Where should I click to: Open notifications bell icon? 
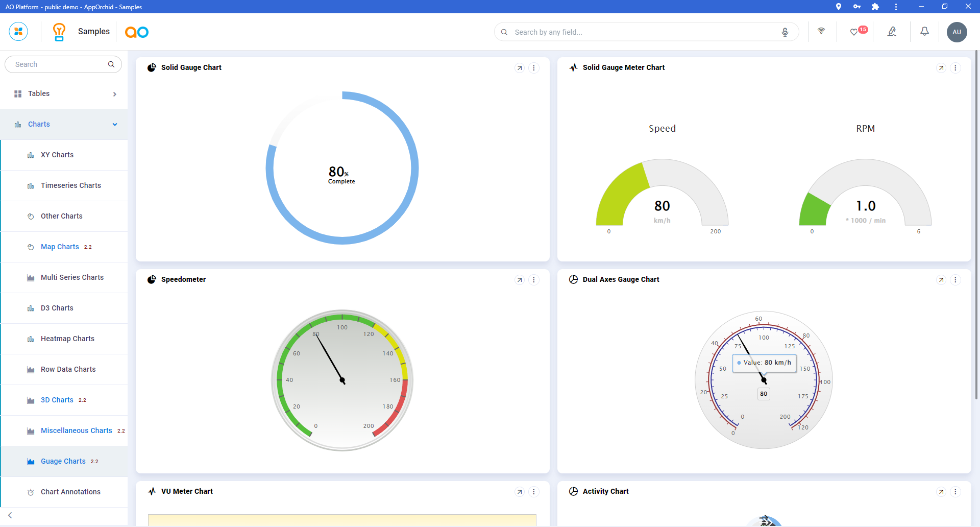click(x=924, y=32)
